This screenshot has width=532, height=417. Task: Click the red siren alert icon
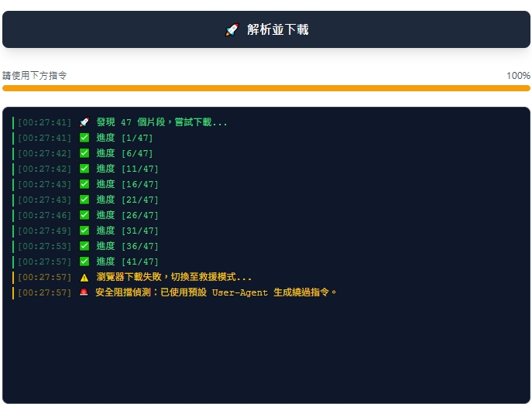(84, 292)
